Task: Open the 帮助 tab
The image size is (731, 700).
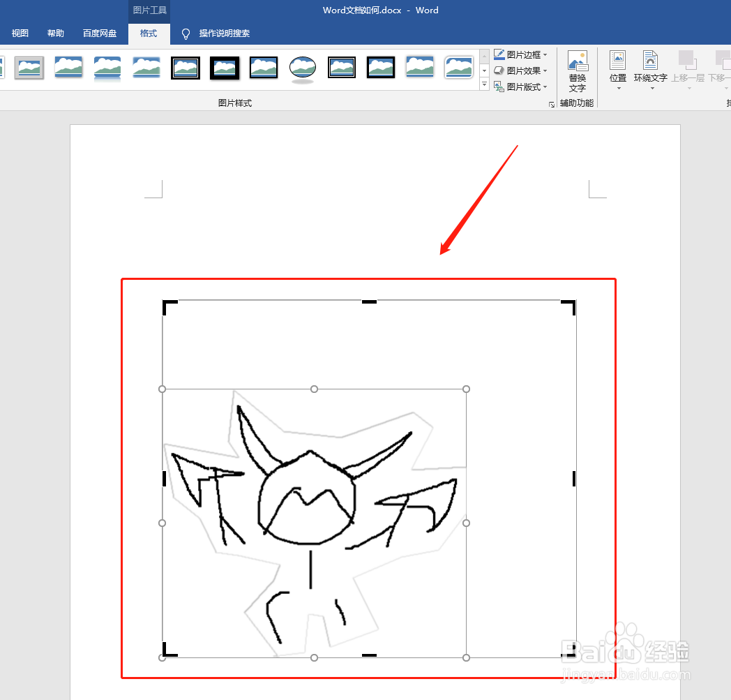Action: click(x=56, y=33)
